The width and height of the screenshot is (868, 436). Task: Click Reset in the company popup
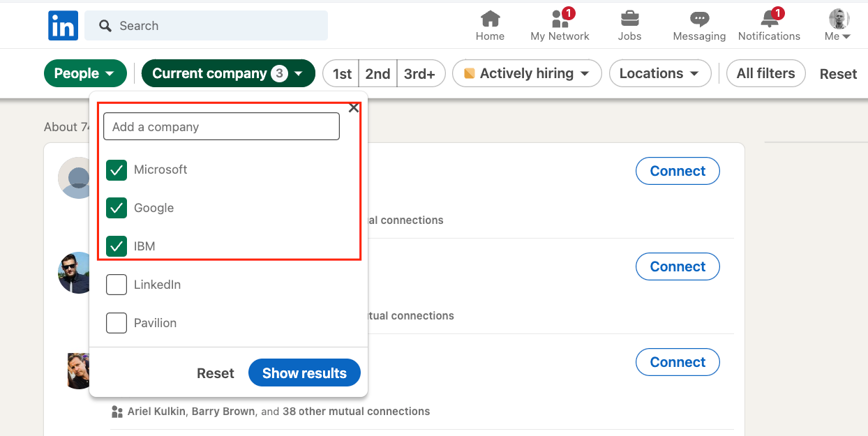(x=215, y=373)
